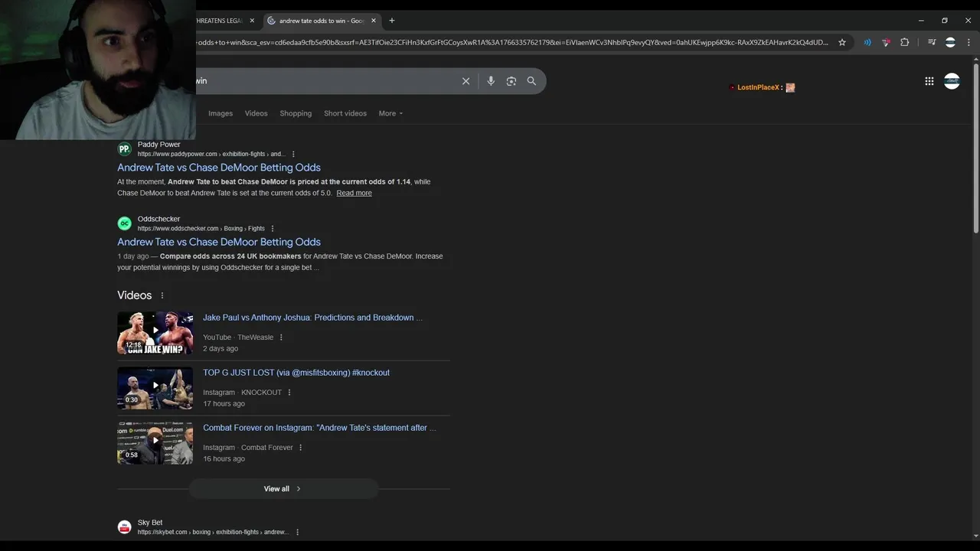Open the red-badged extension icon in toolbar

886,43
